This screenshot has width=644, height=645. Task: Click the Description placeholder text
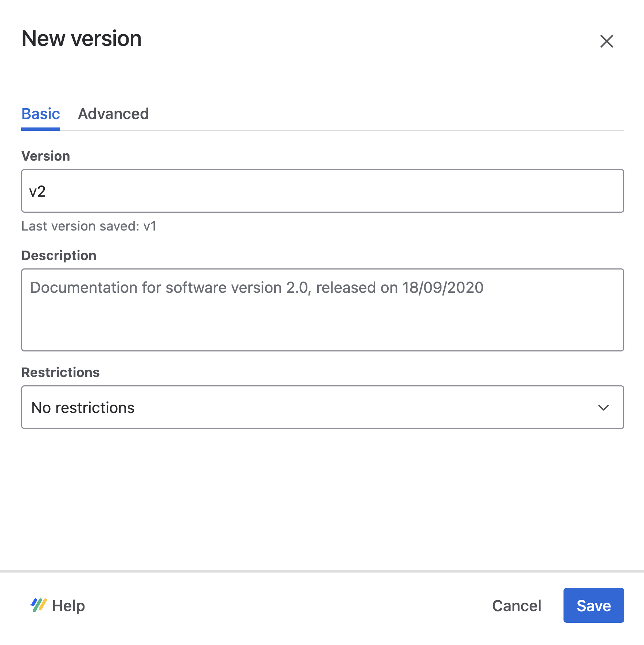coord(256,287)
